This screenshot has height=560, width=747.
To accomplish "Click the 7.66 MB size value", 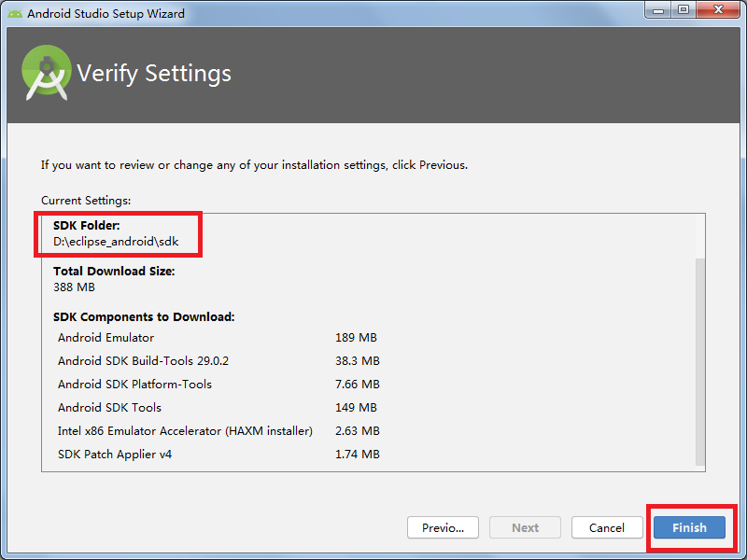I will tap(358, 384).
